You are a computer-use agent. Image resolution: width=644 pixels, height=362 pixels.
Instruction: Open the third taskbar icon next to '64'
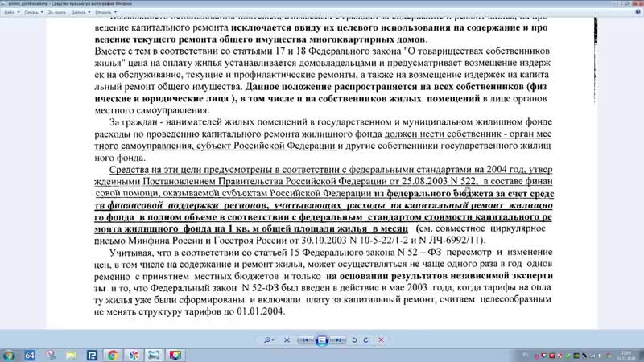click(x=51, y=355)
